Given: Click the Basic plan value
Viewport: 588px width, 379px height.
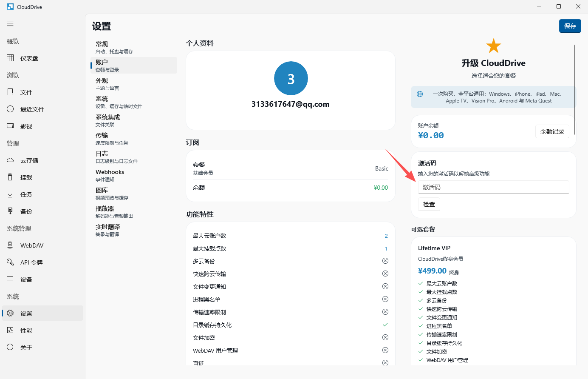Looking at the screenshot, I should (382, 168).
